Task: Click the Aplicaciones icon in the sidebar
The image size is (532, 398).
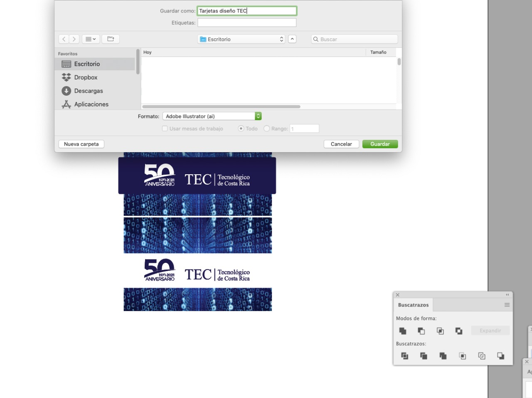Action: (x=66, y=104)
